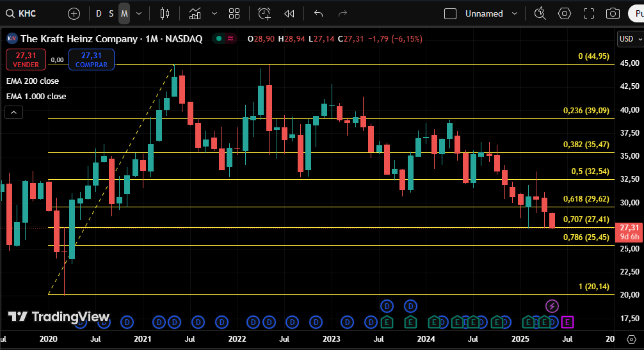Open the Indicators panel icon
This screenshot has height=350, width=644.
[195, 13]
